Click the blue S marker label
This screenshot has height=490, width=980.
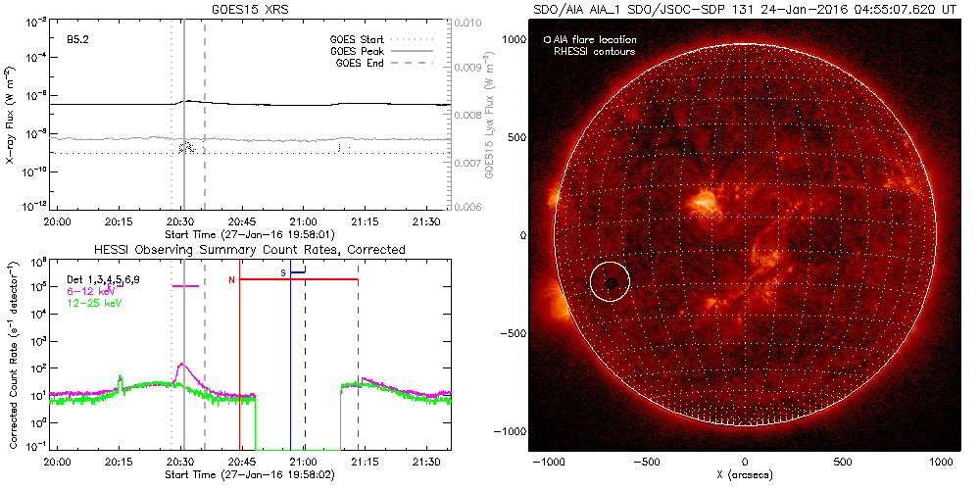[x=283, y=273]
